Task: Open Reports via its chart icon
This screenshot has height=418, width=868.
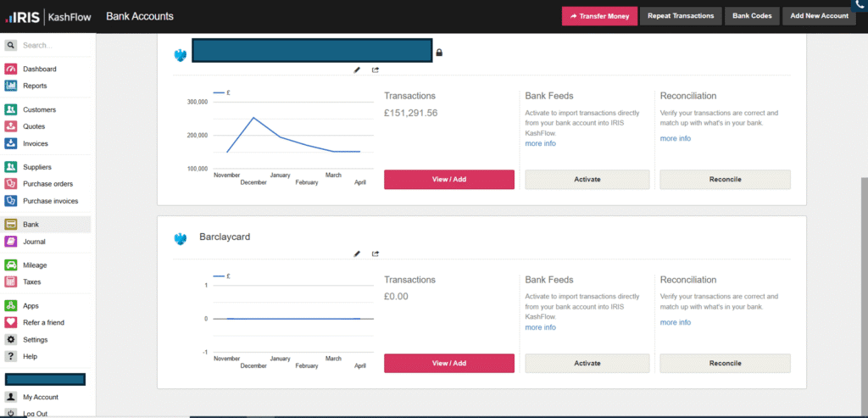Action: pyautogui.click(x=11, y=86)
